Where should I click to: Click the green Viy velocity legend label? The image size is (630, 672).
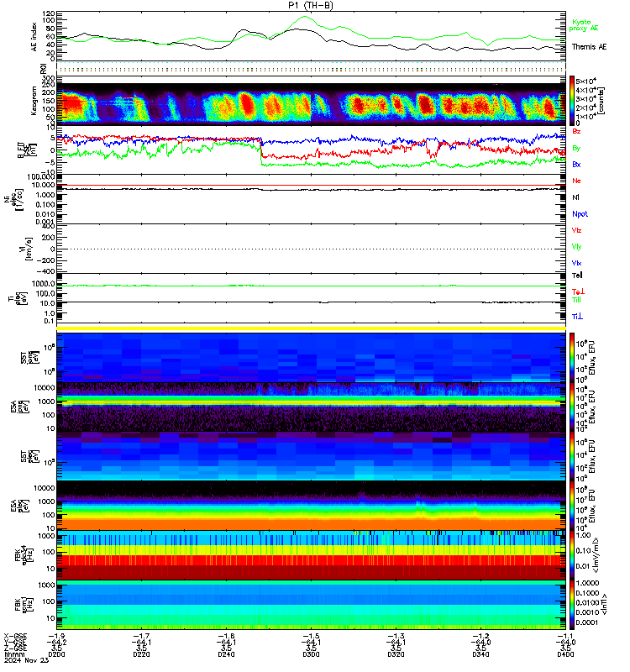(576, 247)
